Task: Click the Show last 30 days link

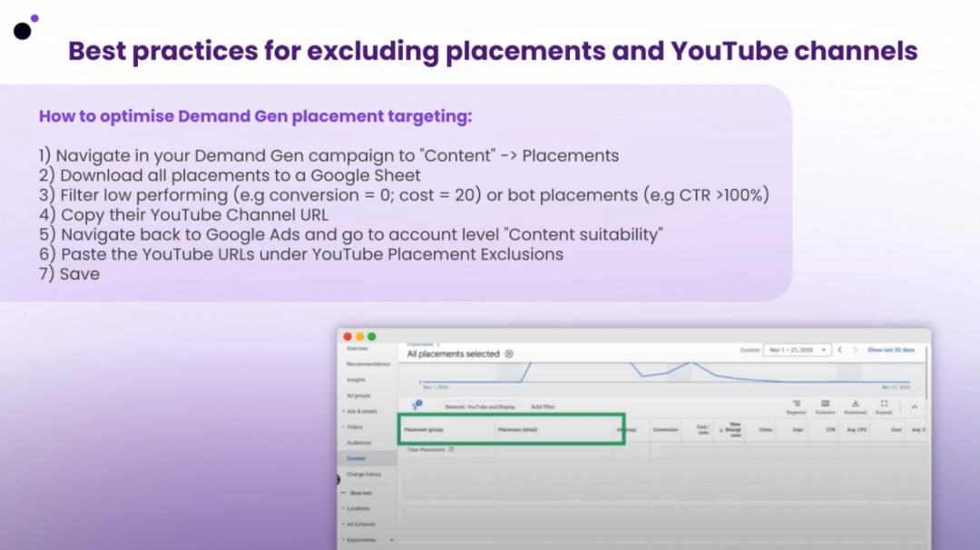Action: (891, 350)
